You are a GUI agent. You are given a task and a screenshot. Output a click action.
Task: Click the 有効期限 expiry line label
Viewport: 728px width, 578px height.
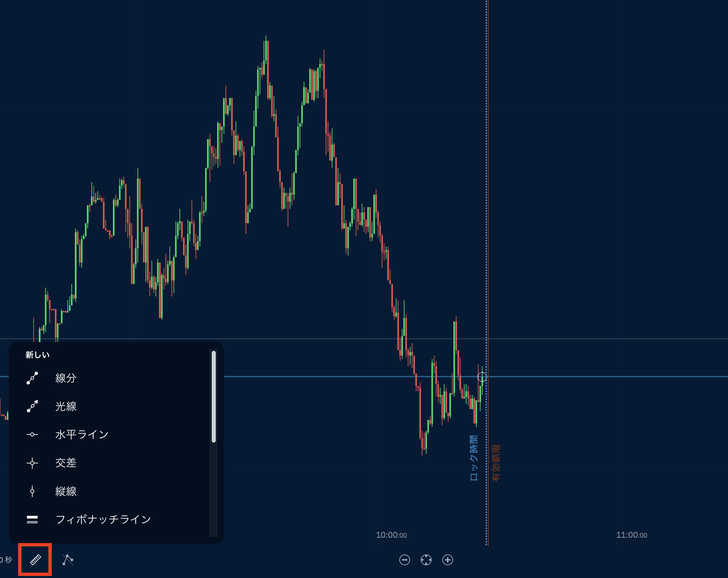496,463
